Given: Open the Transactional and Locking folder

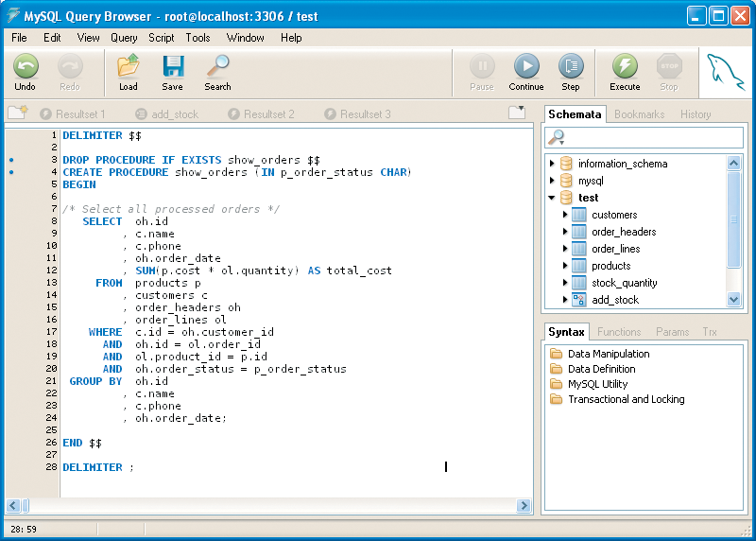Looking at the screenshot, I should coord(557,399).
